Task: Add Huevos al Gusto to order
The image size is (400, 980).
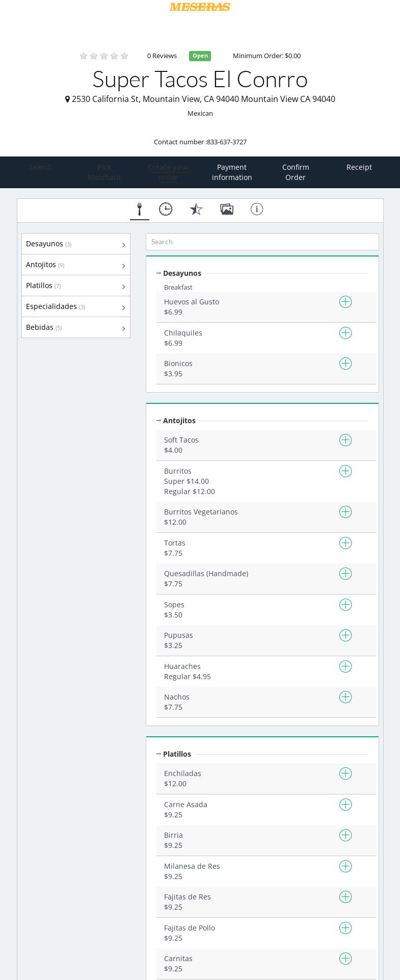Action: point(345,302)
